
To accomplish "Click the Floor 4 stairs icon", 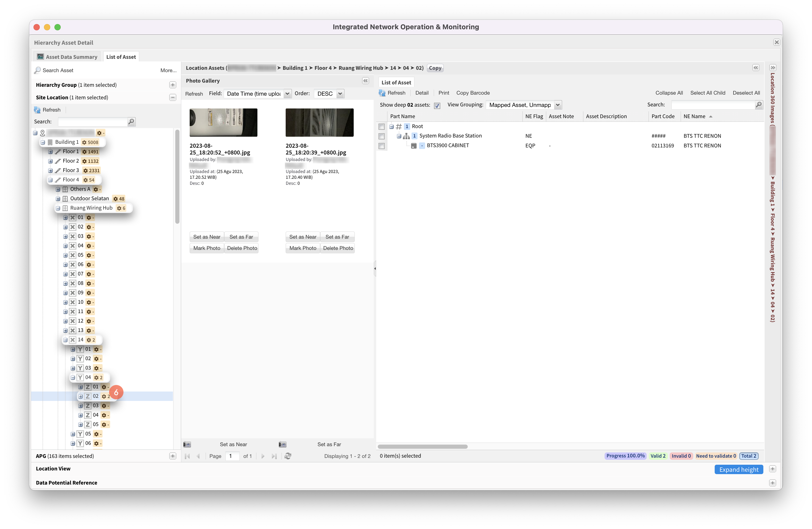I will pos(58,180).
